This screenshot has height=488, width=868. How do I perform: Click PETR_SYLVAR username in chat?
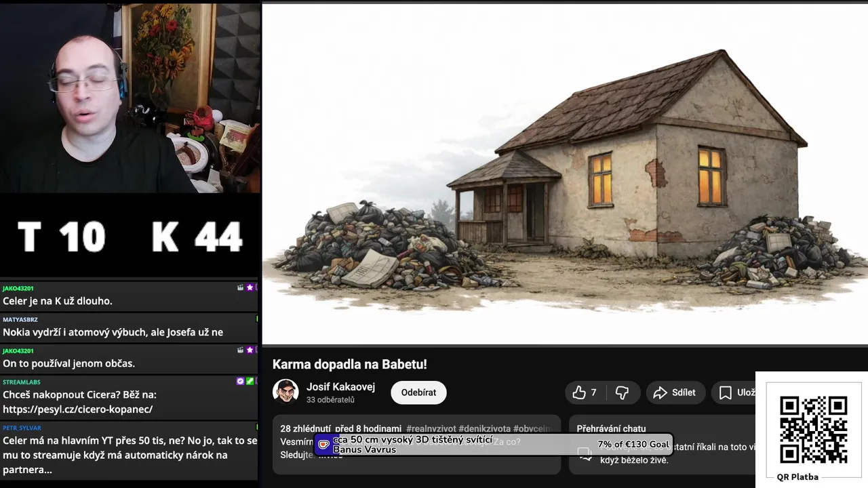point(22,428)
